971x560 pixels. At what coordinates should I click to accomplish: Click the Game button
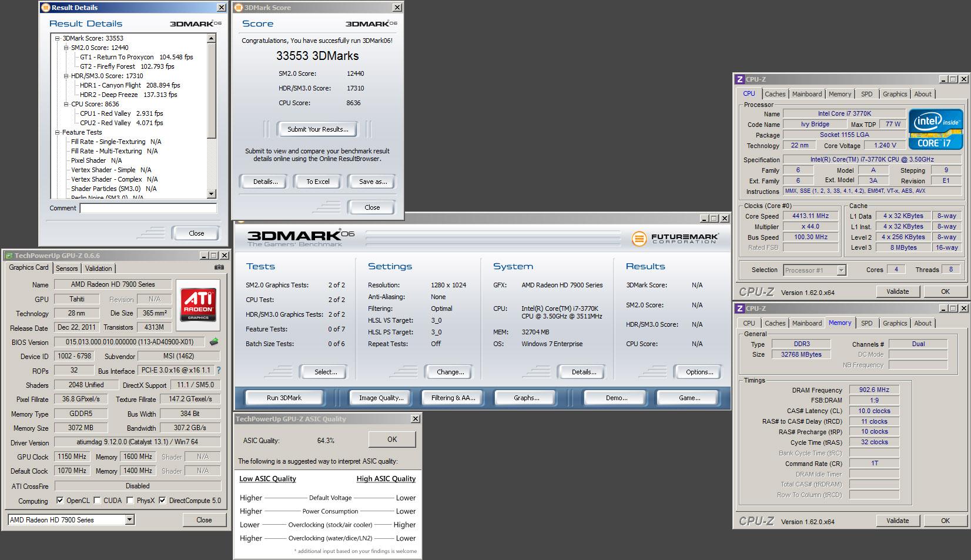[x=689, y=398]
